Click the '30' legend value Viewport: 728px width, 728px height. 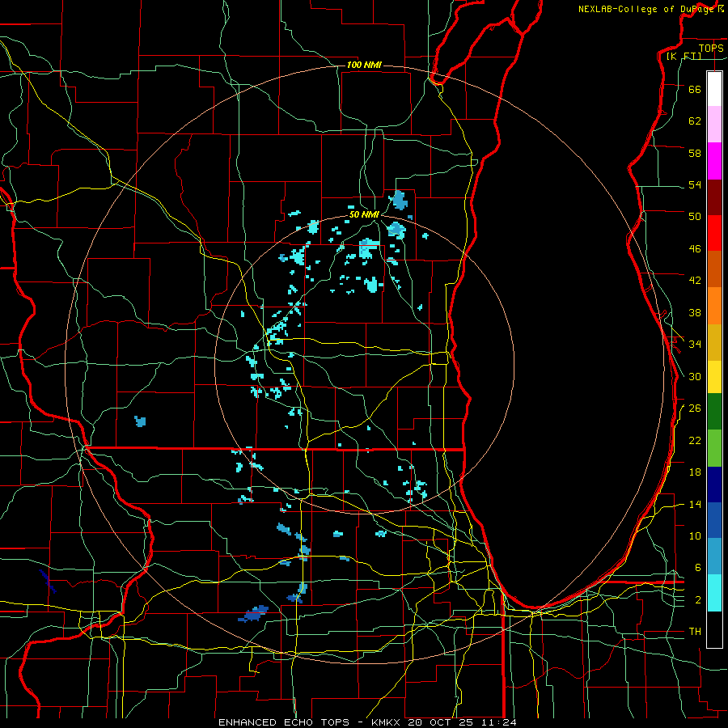pos(695,376)
